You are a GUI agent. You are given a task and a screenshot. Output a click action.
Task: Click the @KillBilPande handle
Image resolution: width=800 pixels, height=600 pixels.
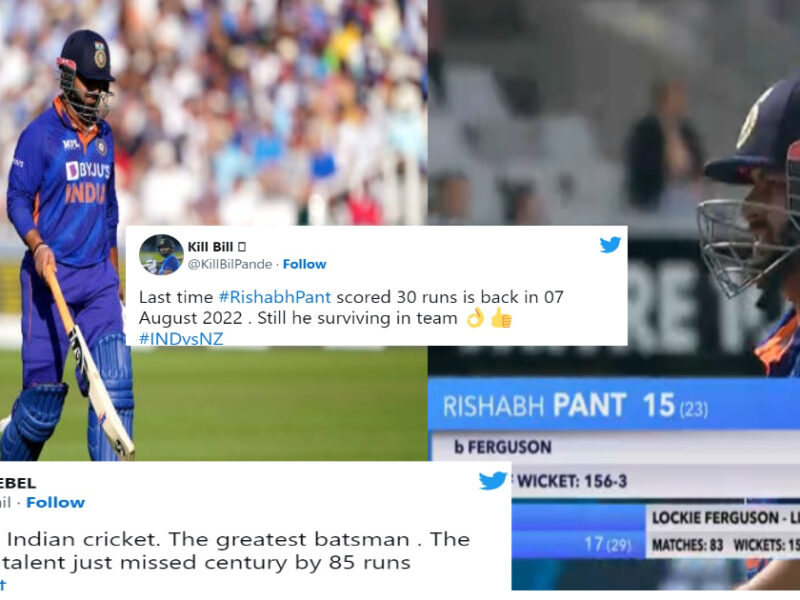tap(230, 264)
